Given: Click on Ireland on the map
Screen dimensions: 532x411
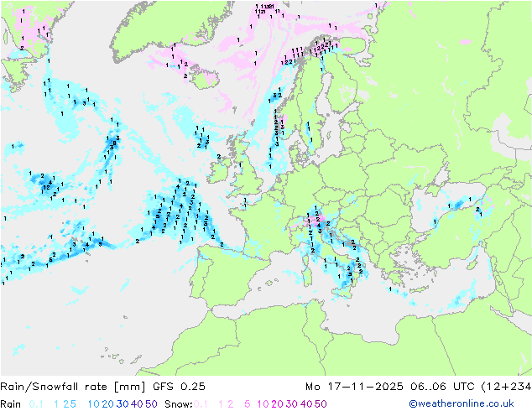Looking at the screenshot, I should tap(220, 170).
